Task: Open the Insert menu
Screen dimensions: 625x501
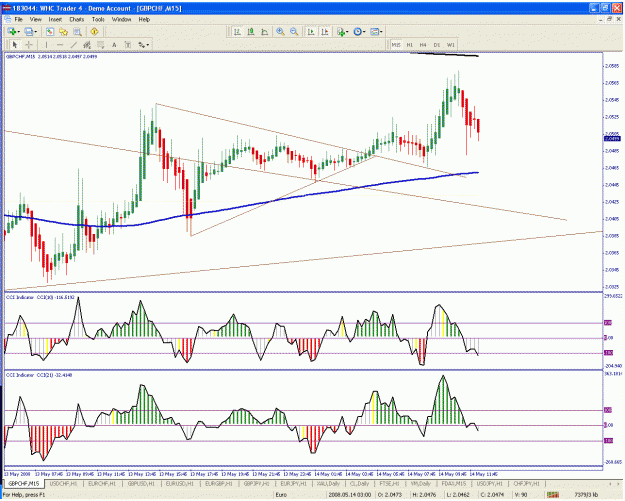Action: [x=55, y=19]
